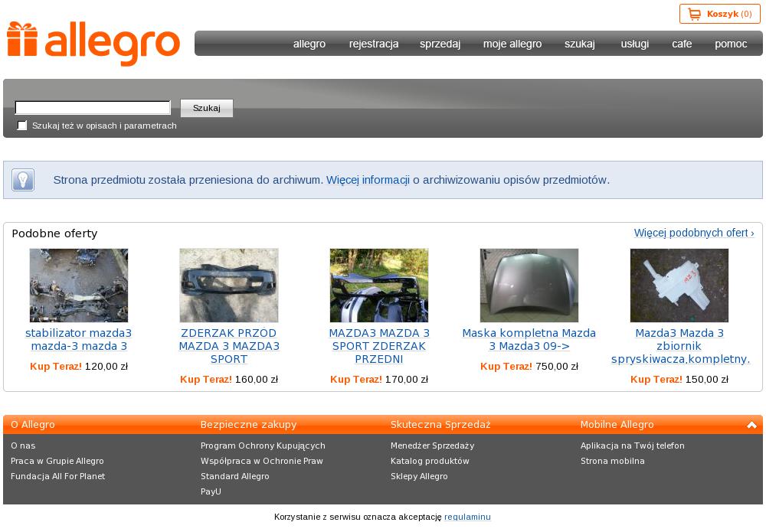
Task: Open the O nas footer link
Action: (x=23, y=446)
